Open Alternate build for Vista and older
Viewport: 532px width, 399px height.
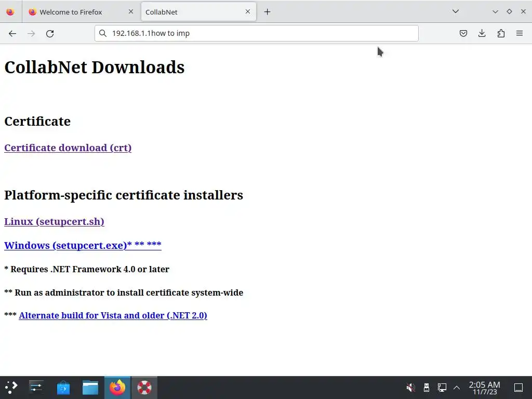(113, 315)
